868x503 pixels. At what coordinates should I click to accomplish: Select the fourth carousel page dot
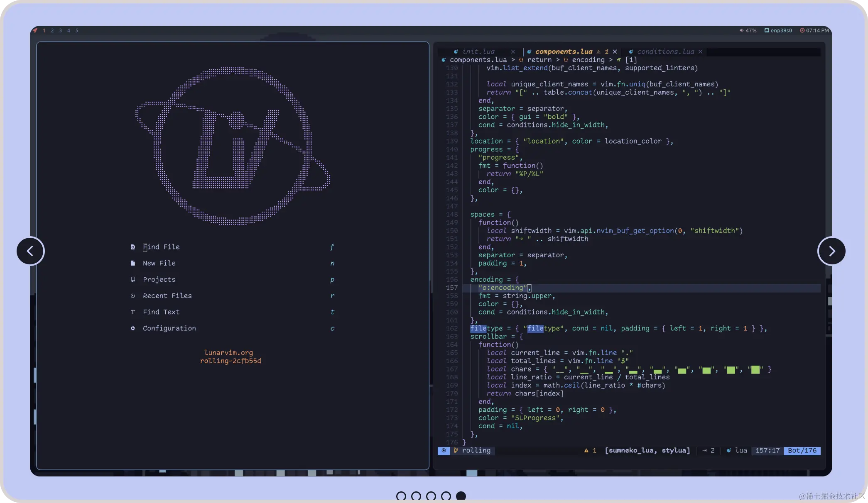pos(446,496)
